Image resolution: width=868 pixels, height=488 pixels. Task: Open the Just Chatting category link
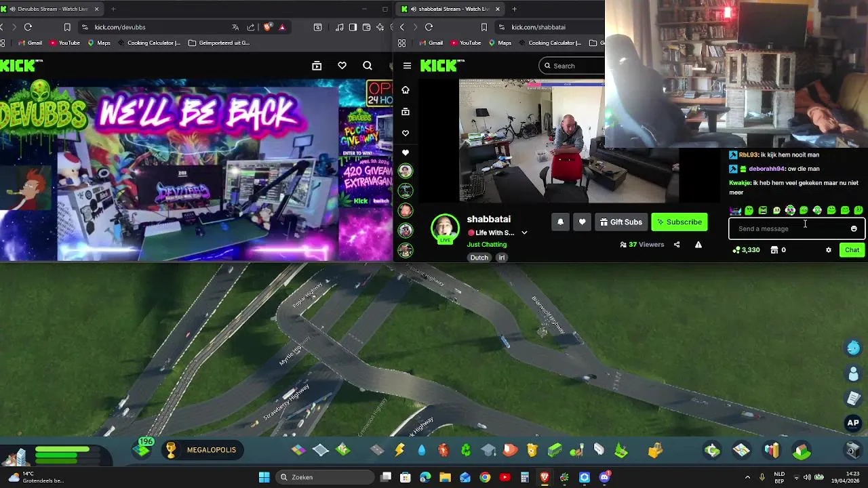pyautogui.click(x=487, y=245)
